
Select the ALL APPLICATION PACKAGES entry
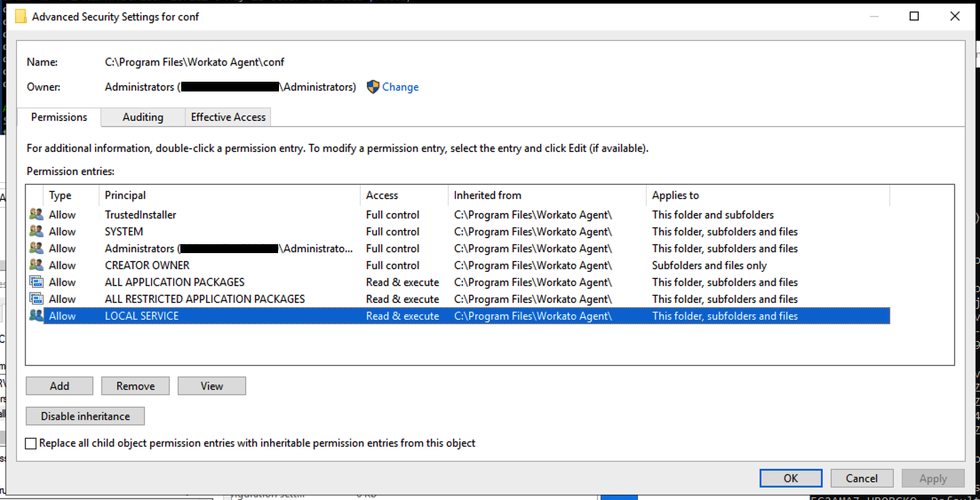coord(459,282)
